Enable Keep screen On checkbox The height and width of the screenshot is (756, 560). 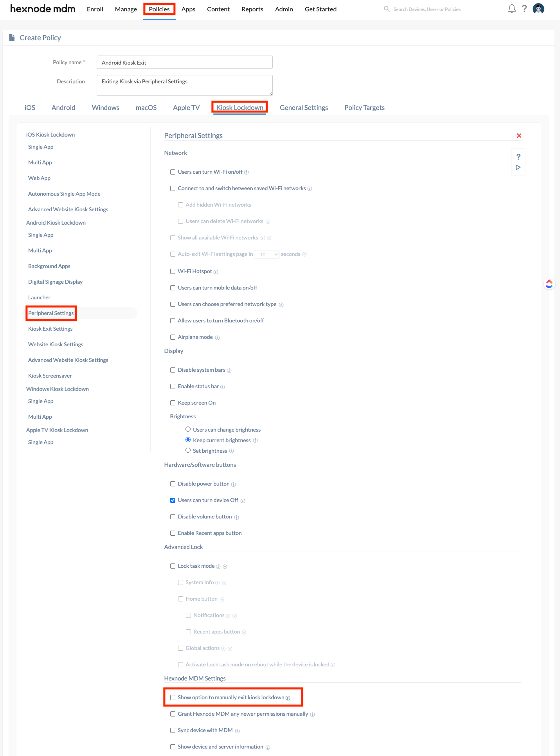173,403
